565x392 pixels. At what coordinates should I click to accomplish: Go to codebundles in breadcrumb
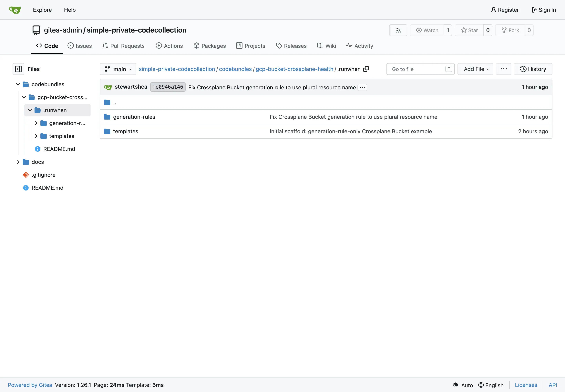point(235,69)
